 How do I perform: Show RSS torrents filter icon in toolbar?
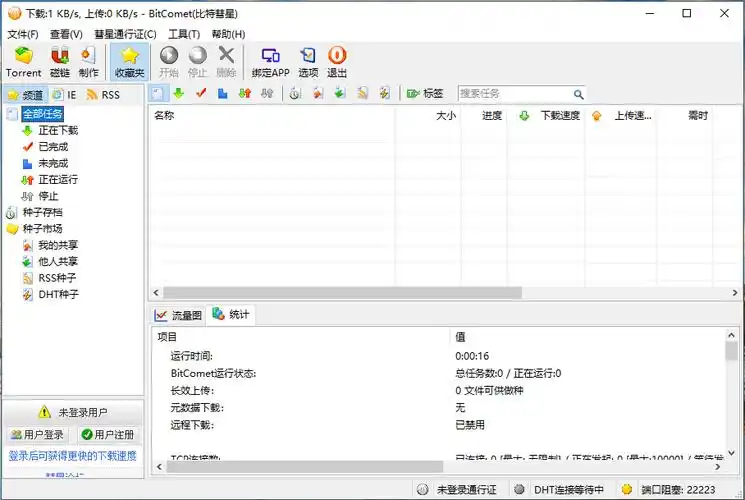tap(363, 93)
